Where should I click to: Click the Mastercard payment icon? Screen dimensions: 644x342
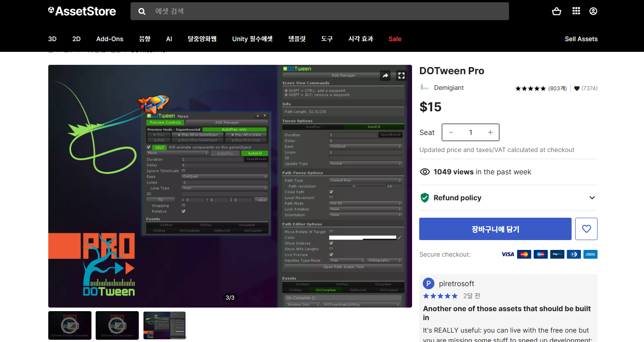pyautogui.click(x=524, y=254)
